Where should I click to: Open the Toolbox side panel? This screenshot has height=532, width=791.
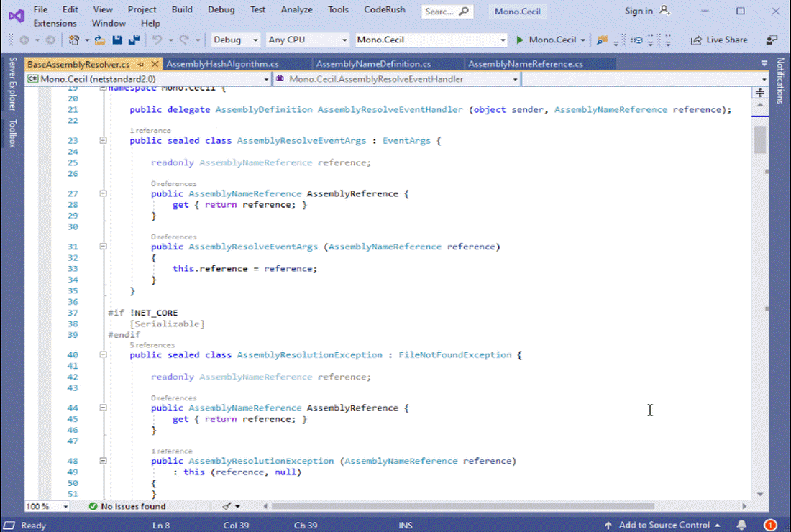tap(12, 133)
